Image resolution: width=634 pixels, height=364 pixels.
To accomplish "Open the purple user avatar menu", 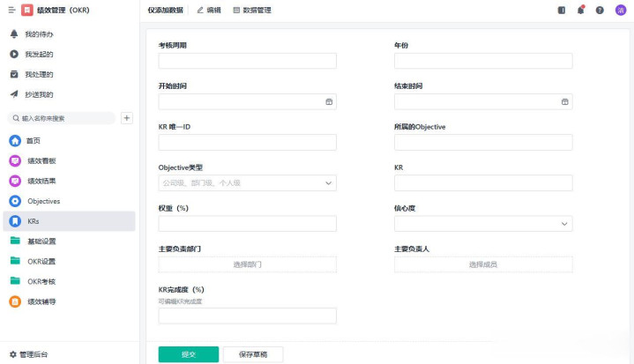I will tap(621, 10).
